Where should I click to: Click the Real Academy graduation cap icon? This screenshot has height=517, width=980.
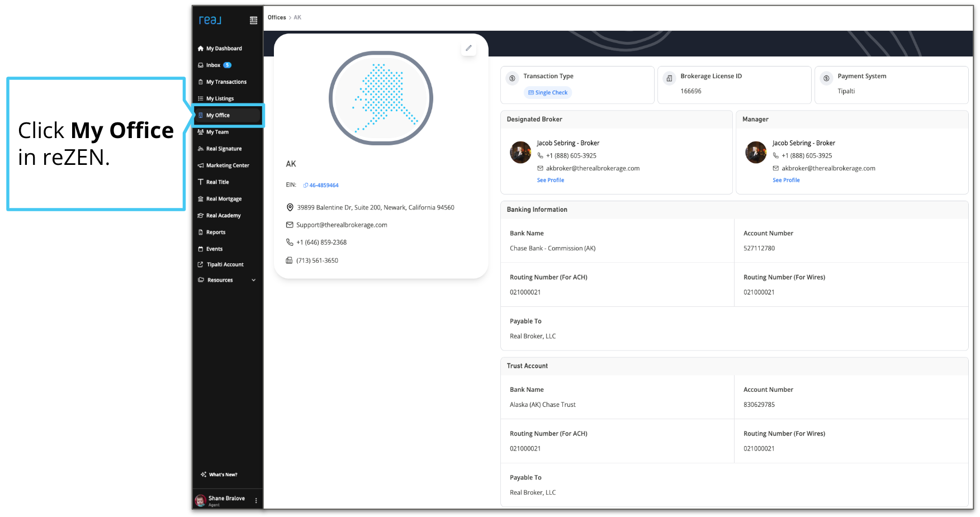point(201,216)
